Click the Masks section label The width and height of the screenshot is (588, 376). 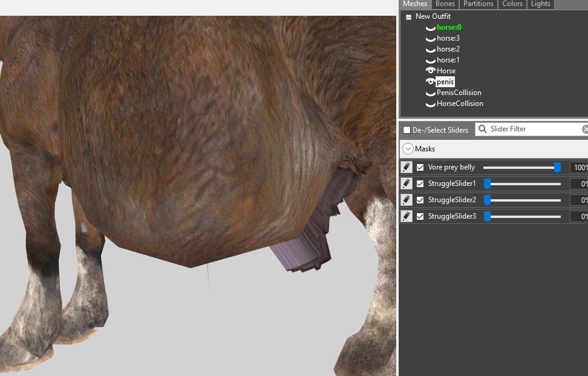(425, 149)
